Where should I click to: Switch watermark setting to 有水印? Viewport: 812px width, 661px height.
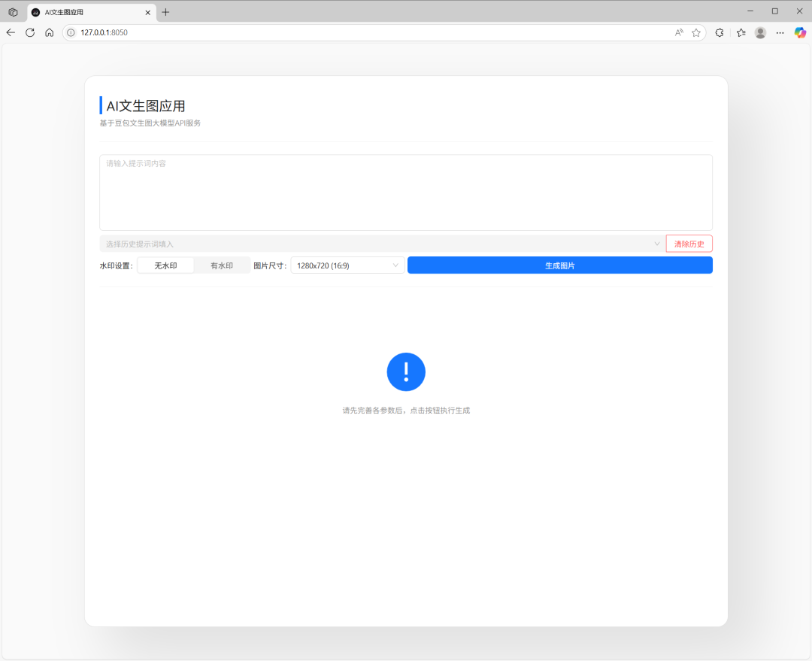pos(223,265)
